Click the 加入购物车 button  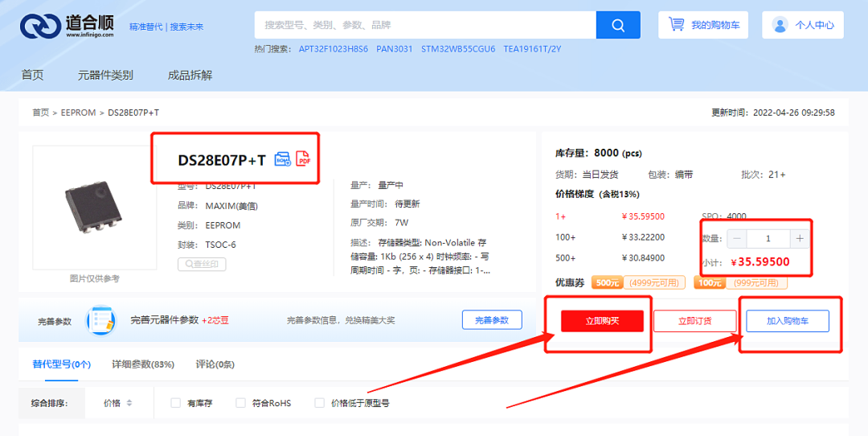[787, 321]
